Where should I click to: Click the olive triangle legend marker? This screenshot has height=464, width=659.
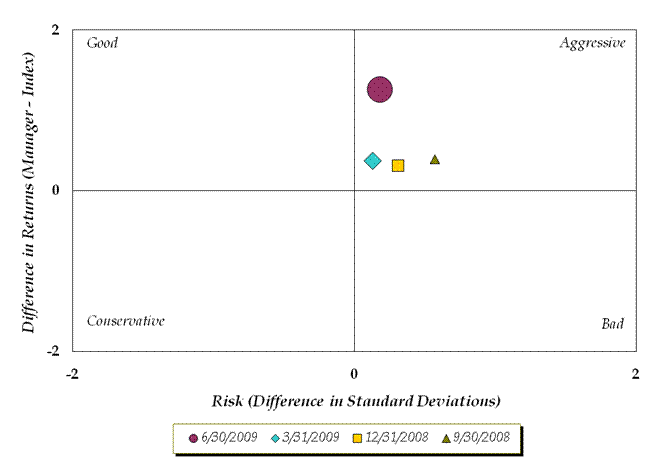[446, 439]
